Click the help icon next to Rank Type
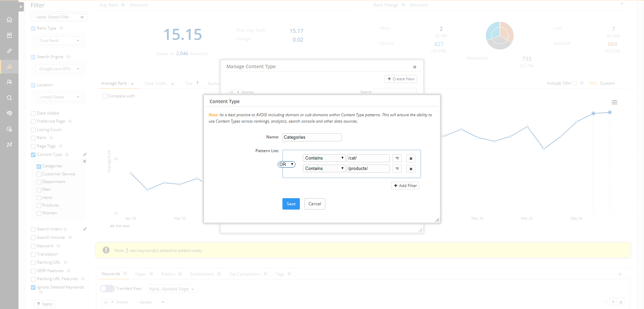The image size is (644, 309). 61,28
